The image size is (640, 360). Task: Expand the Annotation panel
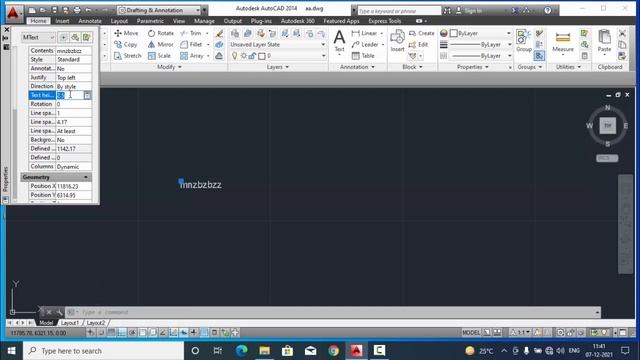(357, 67)
